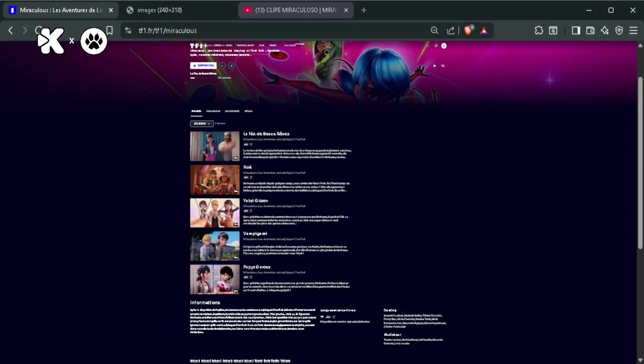Click the Vampigami episode title
Image resolution: width=644 pixels, height=364 pixels.
pos(255,234)
